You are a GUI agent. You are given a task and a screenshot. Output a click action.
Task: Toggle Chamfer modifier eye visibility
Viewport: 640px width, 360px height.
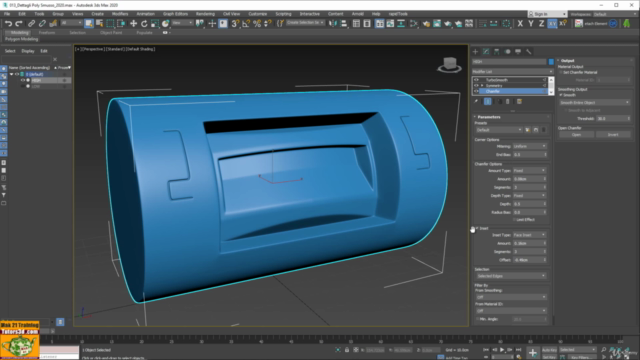pos(476,91)
